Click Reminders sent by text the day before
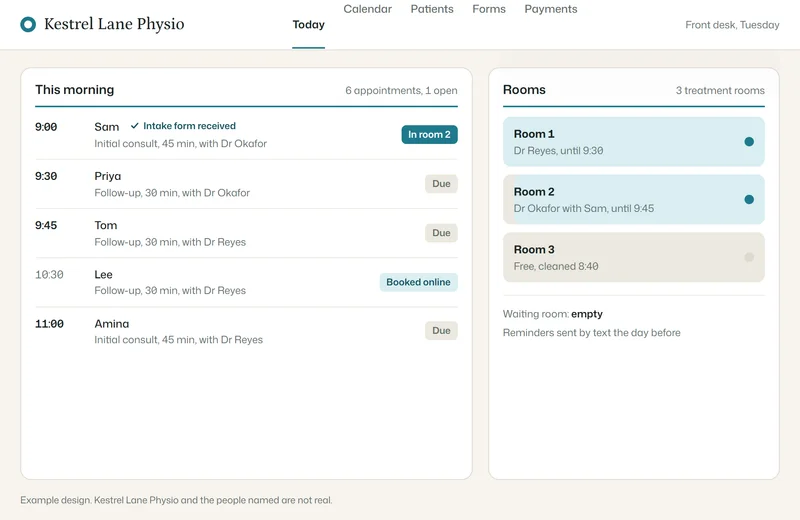This screenshot has height=520, width=800. click(591, 333)
